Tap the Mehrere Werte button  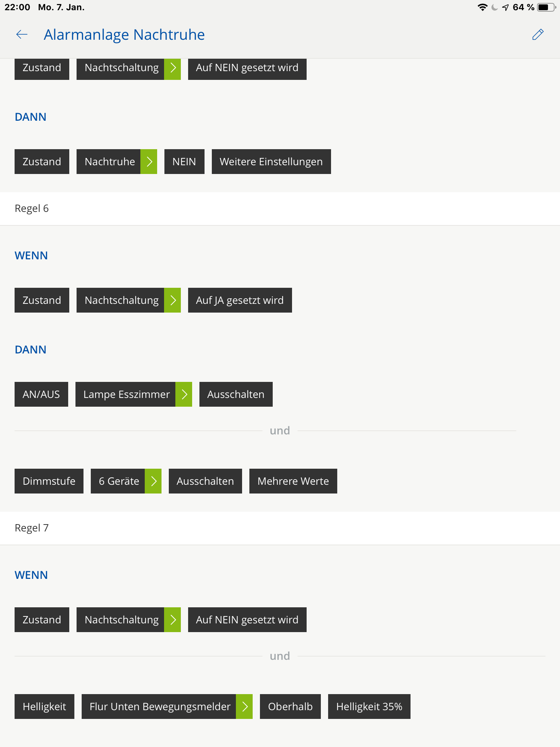tap(293, 481)
